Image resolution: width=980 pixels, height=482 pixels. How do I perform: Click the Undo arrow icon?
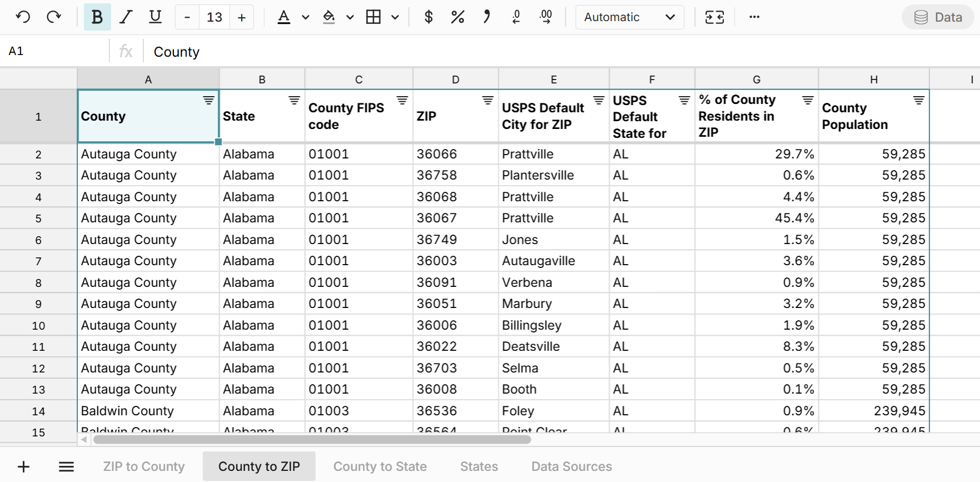coord(23,17)
